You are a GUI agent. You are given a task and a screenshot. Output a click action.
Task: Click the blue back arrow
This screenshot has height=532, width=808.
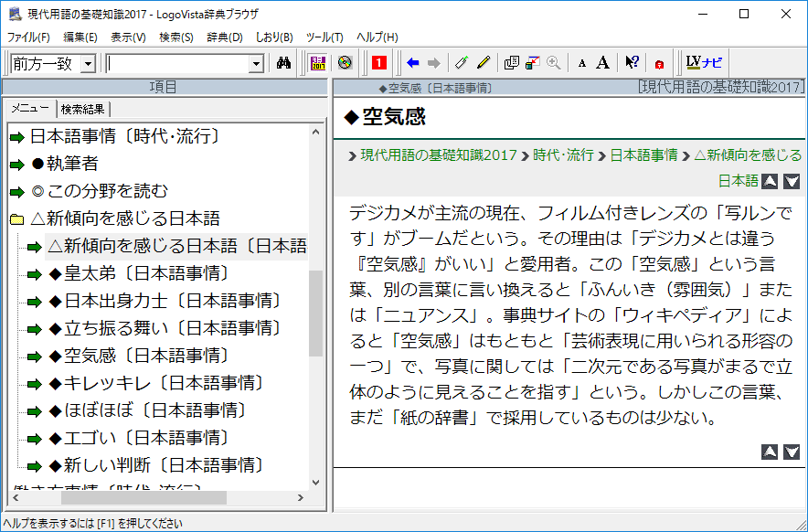pyautogui.click(x=412, y=63)
